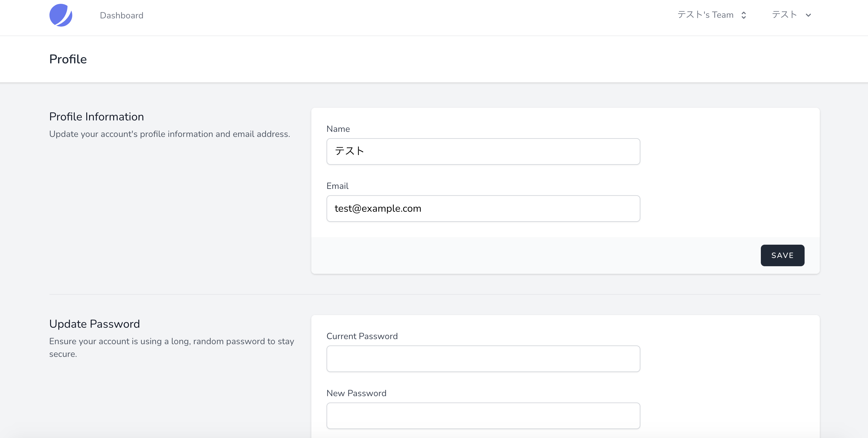The image size is (868, 438).
Task: Click the New Password label
Action: pos(356,393)
